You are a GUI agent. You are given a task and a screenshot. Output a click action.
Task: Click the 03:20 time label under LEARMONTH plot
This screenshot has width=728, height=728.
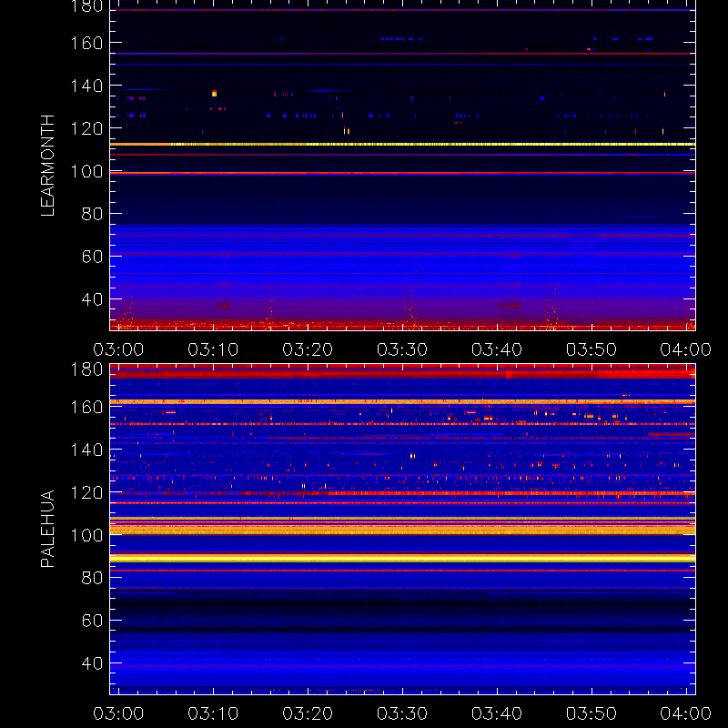click(308, 349)
